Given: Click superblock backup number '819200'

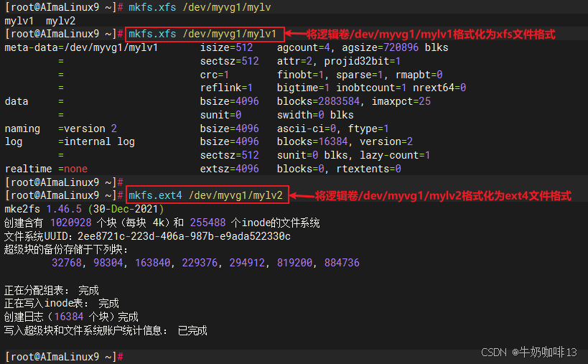Looking at the screenshot, I should (x=295, y=263).
